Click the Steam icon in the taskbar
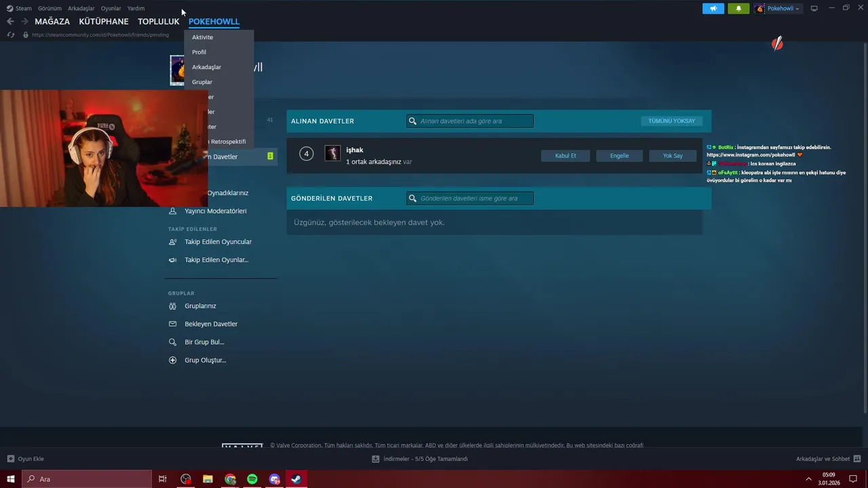The image size is (868, 488). click(296, 479)
